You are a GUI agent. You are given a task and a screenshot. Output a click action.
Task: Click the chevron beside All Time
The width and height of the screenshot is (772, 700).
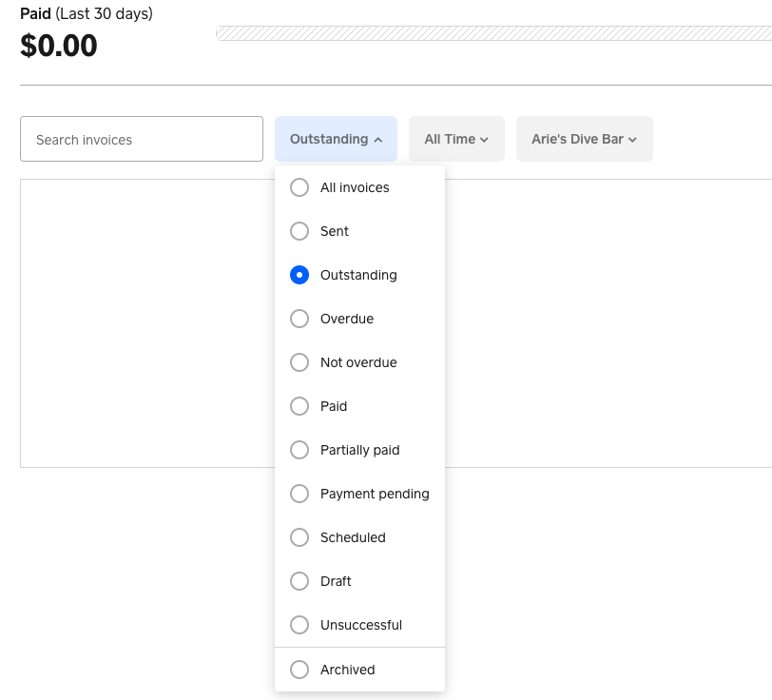pyautogui.click(x=485, y=140)
